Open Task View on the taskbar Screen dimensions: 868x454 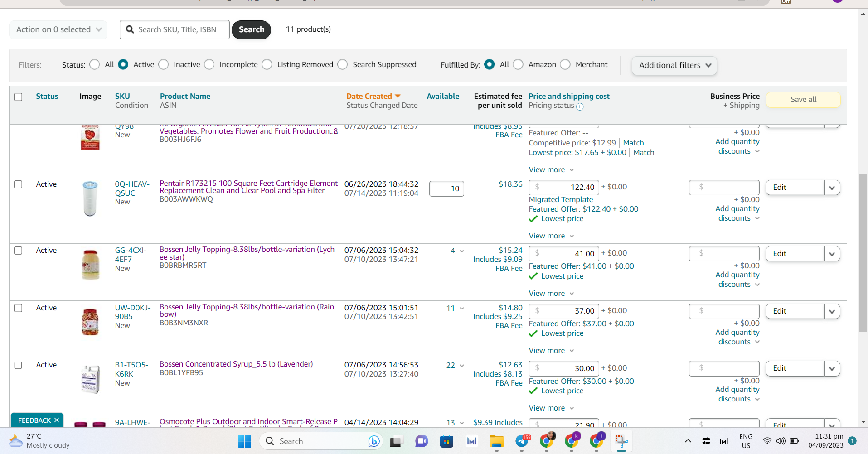click(396, 441)
